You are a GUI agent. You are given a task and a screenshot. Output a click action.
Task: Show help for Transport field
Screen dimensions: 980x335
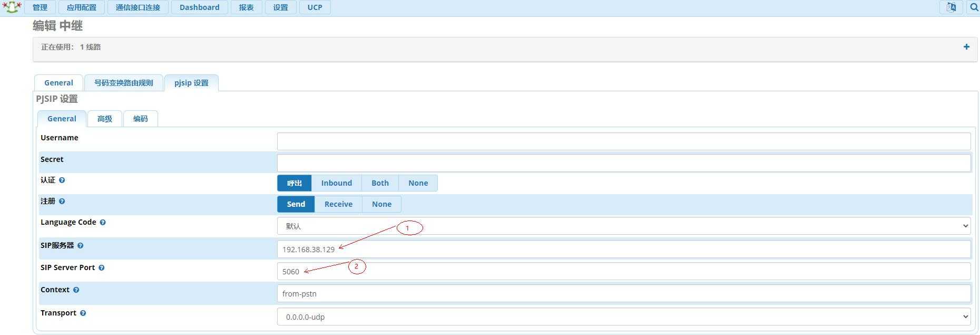click(x=83, y=313)
